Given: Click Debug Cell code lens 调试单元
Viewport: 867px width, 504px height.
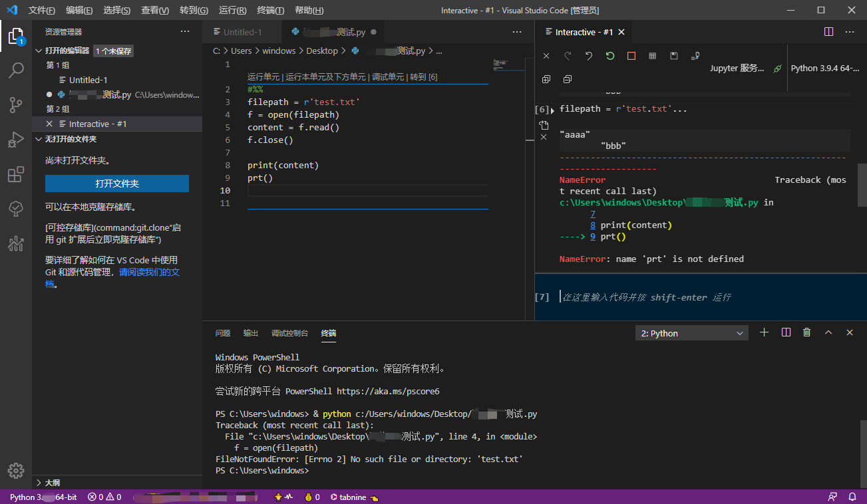Looking at the screenshot, I should pyautogui.click(x=388, y=77).
